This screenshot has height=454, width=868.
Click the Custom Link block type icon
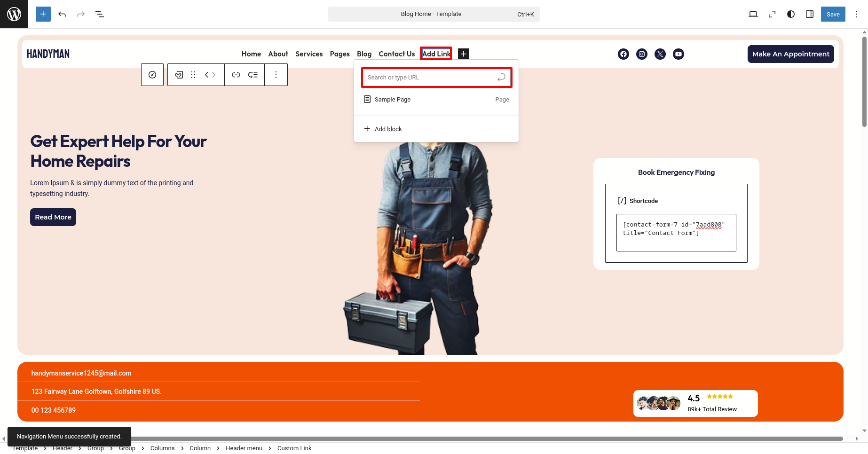tap(179, 75)
